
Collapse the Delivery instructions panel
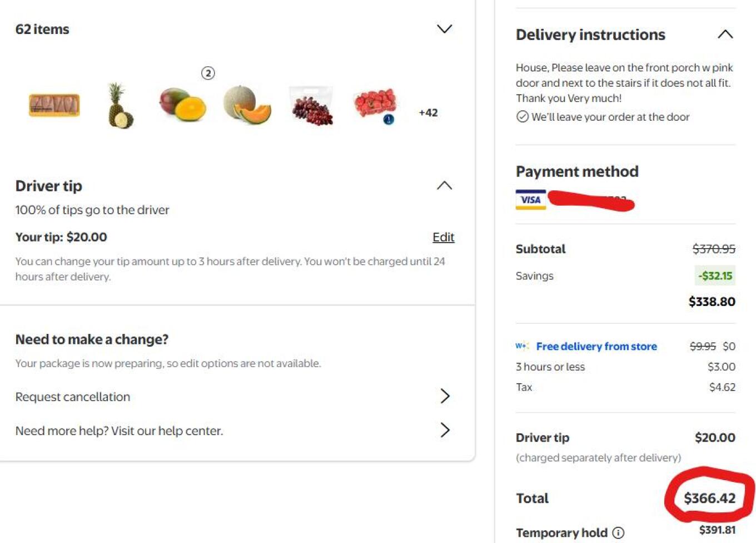[725, 34]
